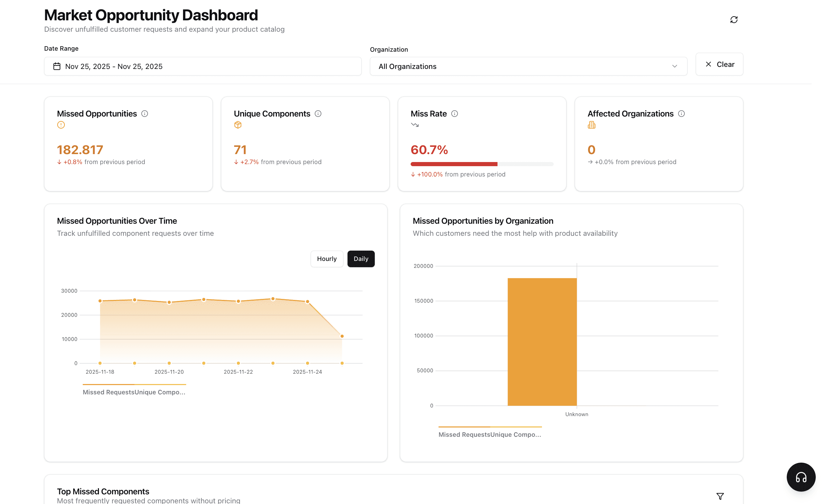This screenshot has width=824, height=504.
Task: Switch chart to Hourly view
Action: click(x=327, y=259)
